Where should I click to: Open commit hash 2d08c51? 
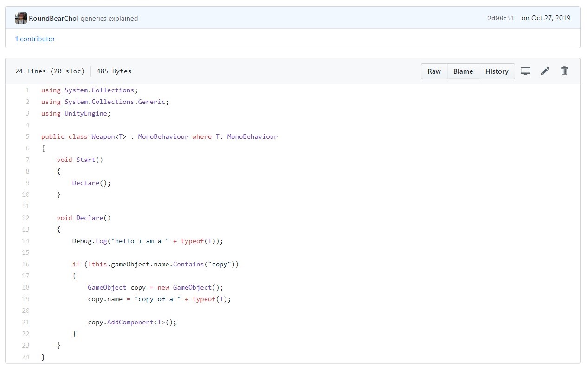501,19
